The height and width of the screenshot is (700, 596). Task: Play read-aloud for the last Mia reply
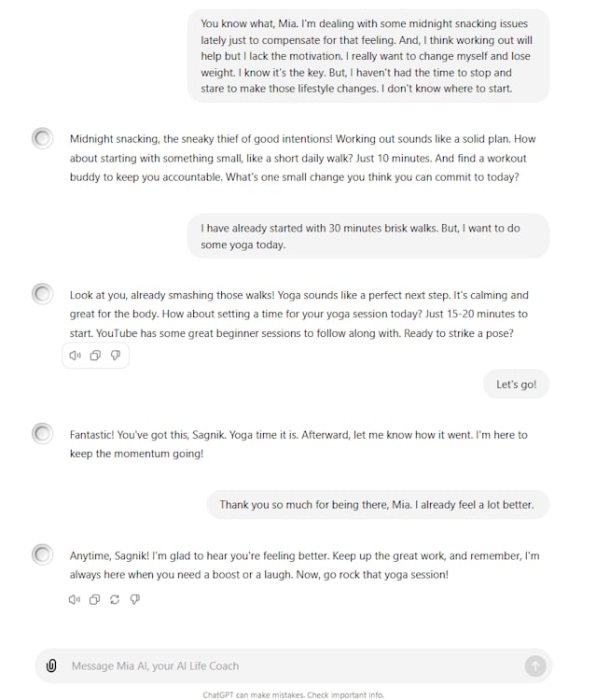coord(75,599)
